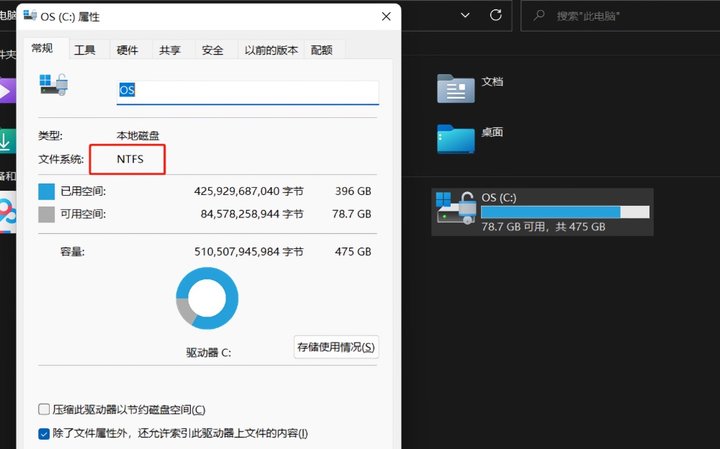Click the drive icon beside the name field
The image size is (720, 449).
pos(55,86)
